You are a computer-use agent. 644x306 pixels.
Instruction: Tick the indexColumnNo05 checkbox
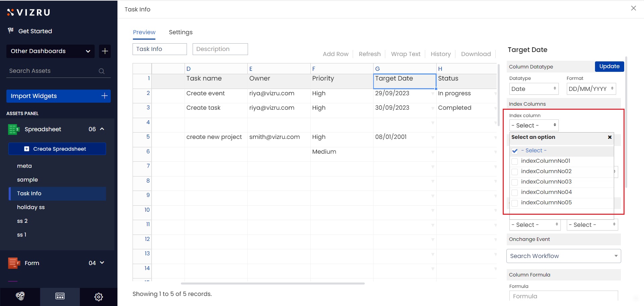click(x=514, y=203)
